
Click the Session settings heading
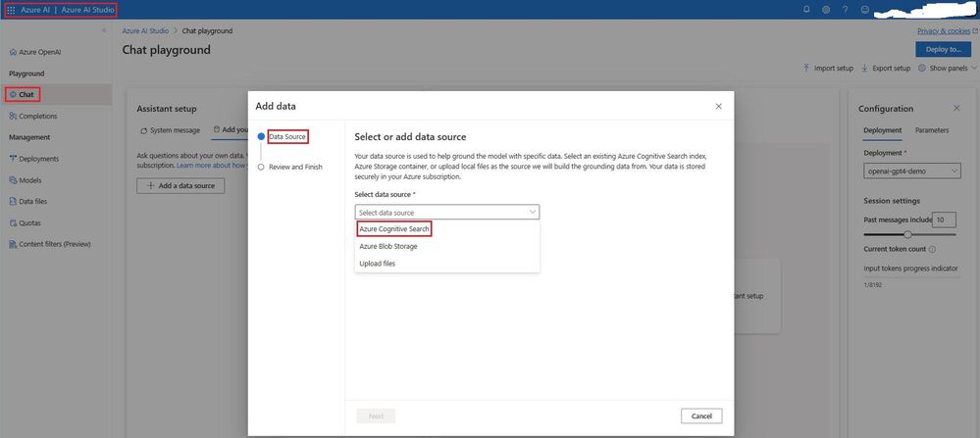892,201
